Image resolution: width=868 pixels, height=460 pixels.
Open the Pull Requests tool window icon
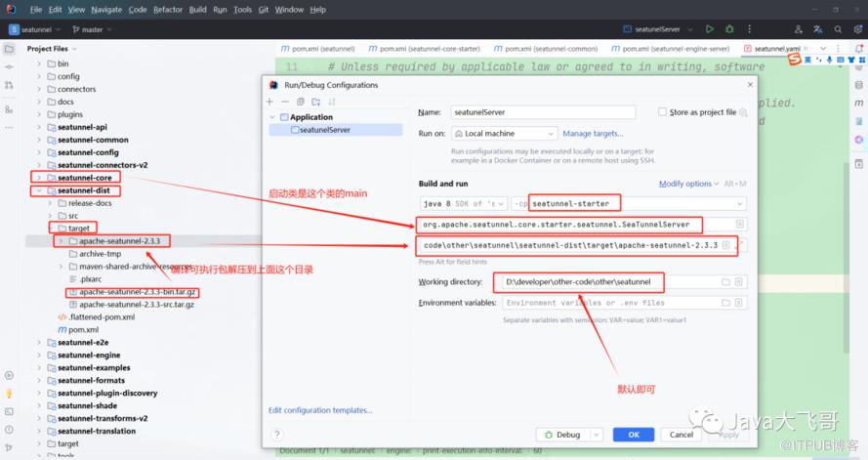coord(9,85)
